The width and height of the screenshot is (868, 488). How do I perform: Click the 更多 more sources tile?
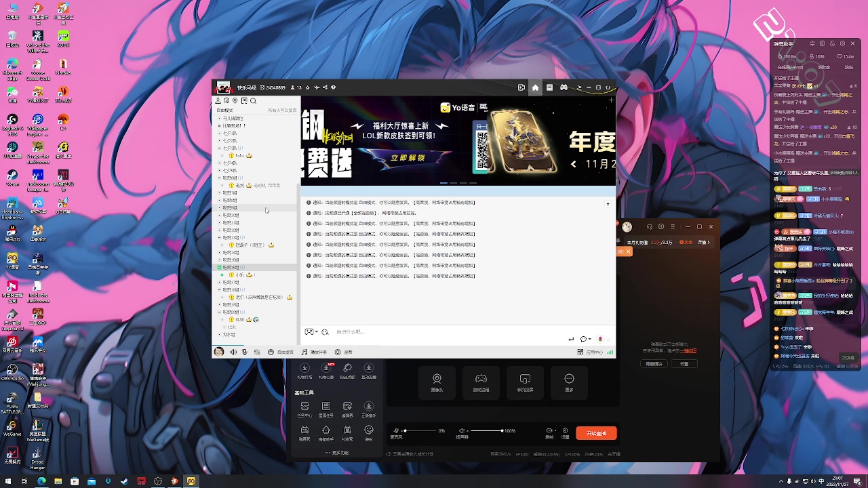tap(569, 383)
